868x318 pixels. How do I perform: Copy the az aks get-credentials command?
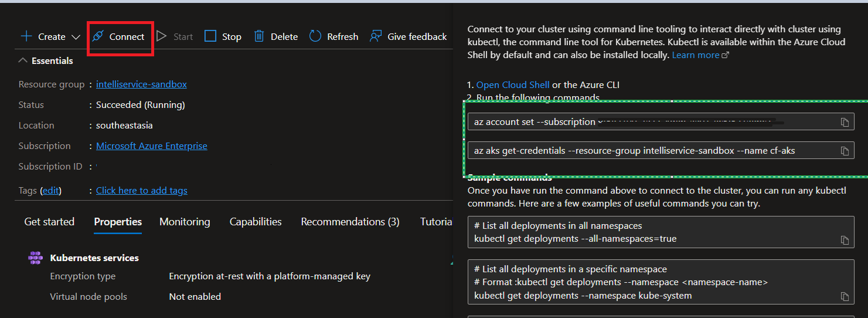[845, 151]
